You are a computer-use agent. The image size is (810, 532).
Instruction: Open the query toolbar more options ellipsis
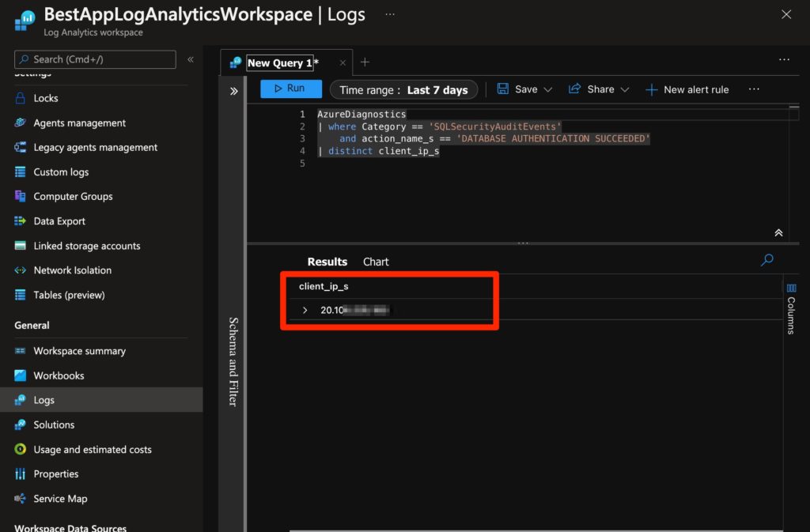[x=754, y=89]
